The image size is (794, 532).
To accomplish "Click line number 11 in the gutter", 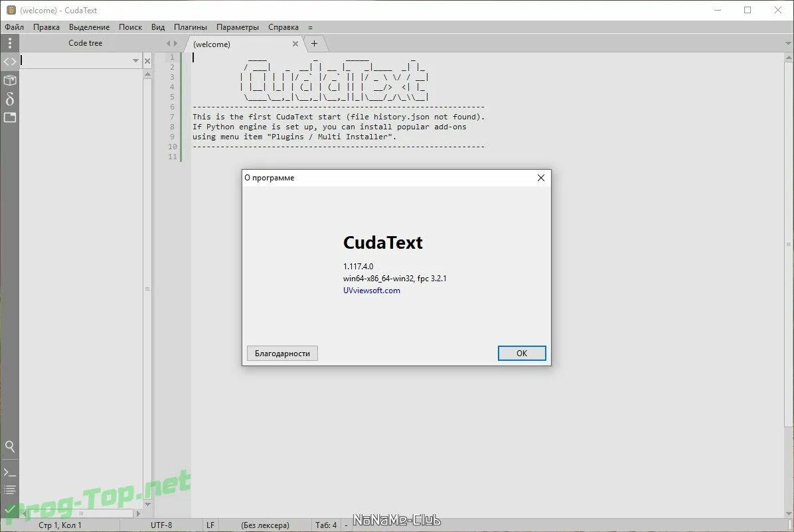I will (x=172, y=157).
